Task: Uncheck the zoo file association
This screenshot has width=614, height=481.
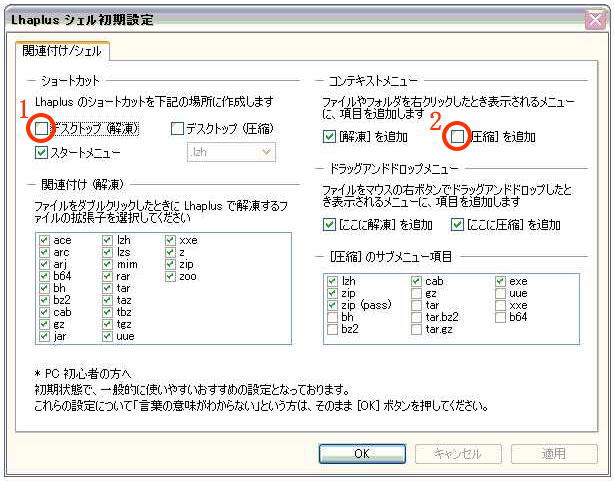Action: (170, 276)
